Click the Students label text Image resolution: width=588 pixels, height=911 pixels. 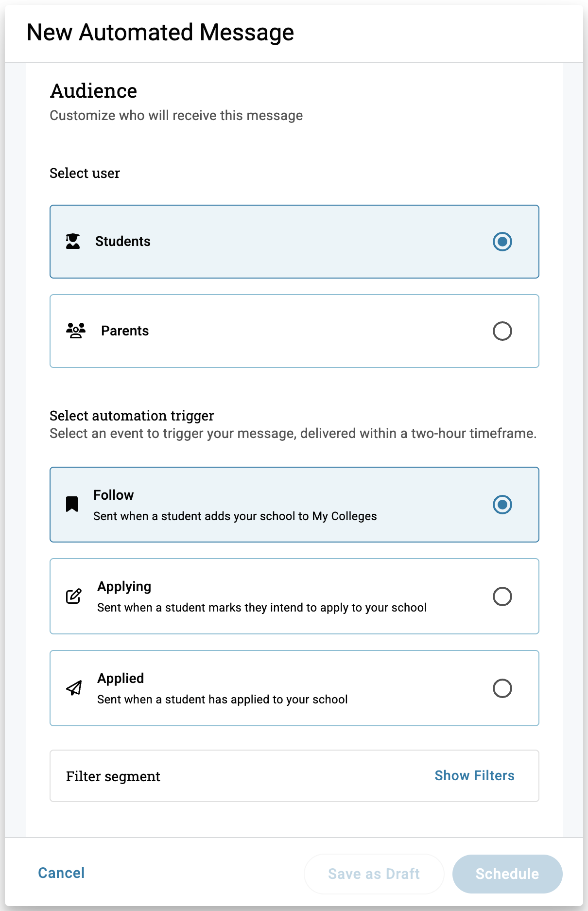click(x=123, y=241)
